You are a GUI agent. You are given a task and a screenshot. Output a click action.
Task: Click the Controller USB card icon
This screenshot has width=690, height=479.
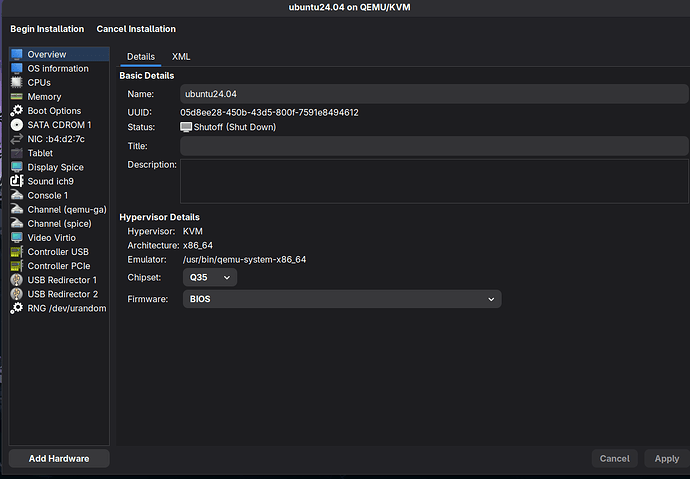[x=17, y=252]
